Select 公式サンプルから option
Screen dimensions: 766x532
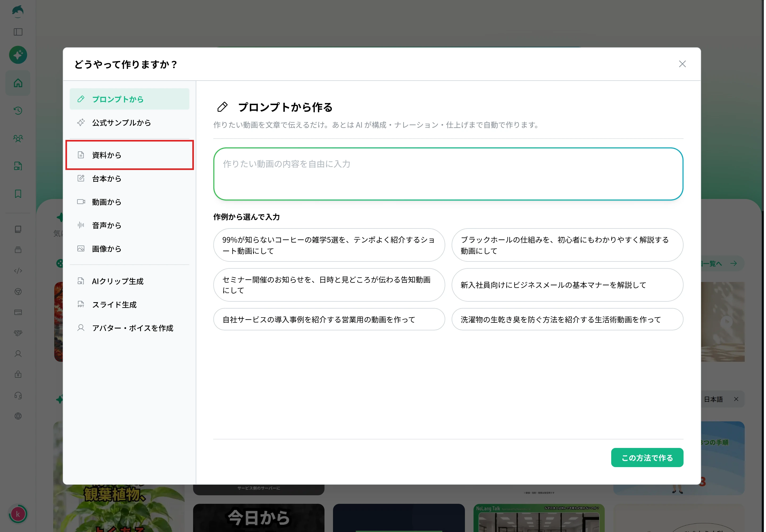[x=129, y=123]
